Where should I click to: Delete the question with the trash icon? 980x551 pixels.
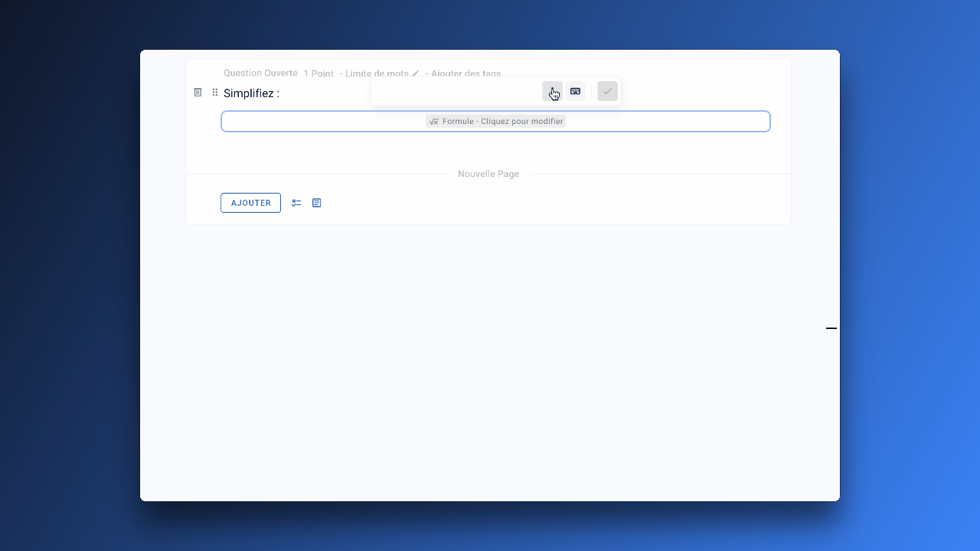pos(198,93)
